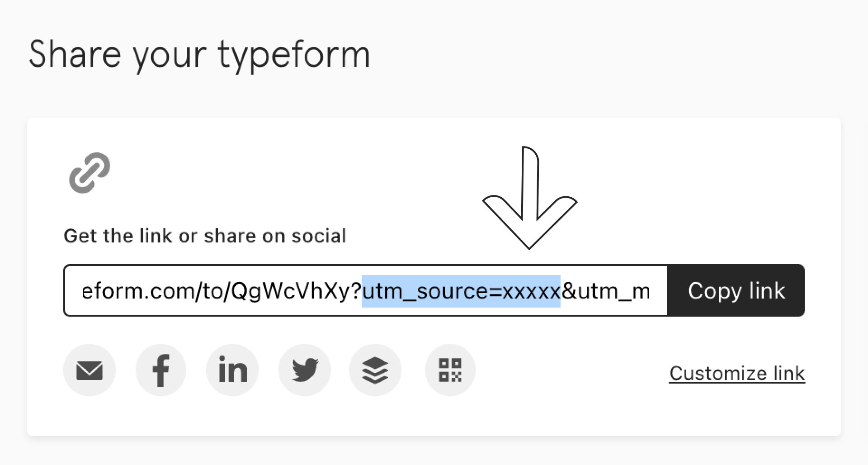Click the highlighted utm_source=xxxxx text
The image size is (868, 465).
pyautogui.click(x=461, y=291)
